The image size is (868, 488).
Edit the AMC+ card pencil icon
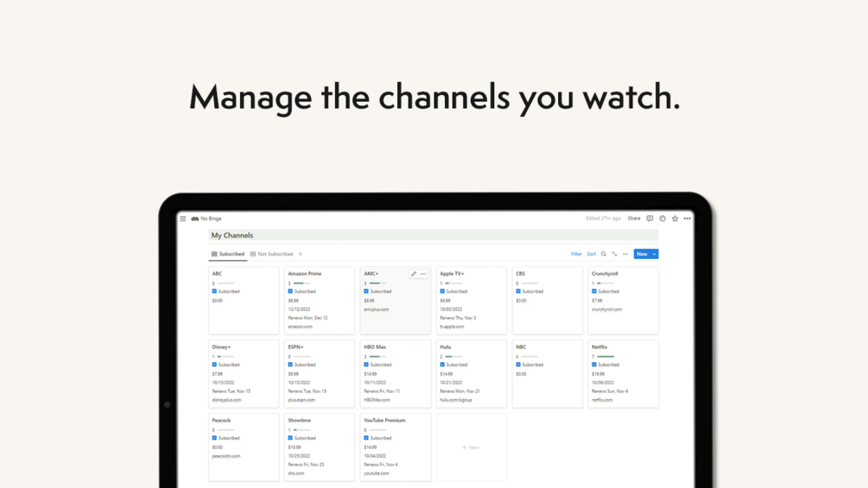[x=414, y=274]
